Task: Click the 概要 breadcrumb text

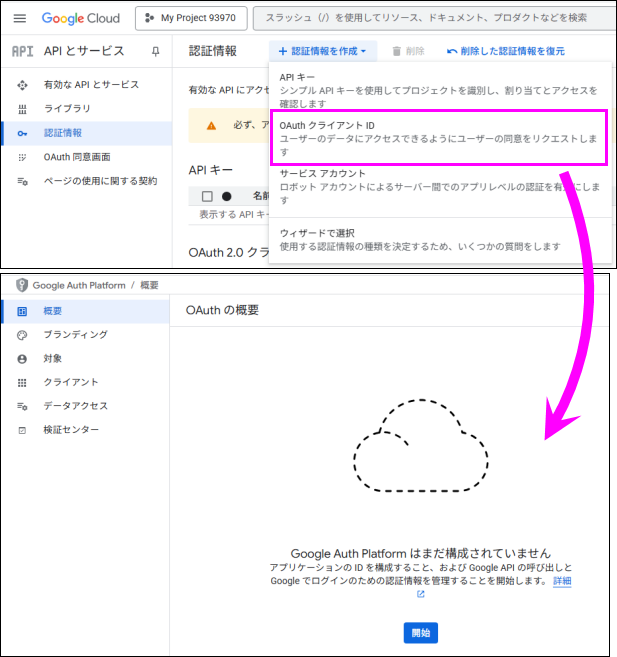Action: (x=149, y=285)
